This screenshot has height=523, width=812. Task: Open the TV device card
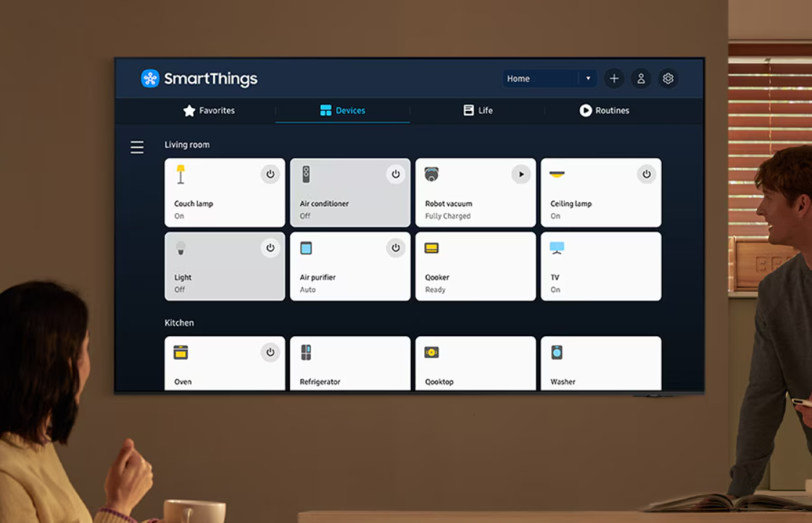click(x=601, y=267)
